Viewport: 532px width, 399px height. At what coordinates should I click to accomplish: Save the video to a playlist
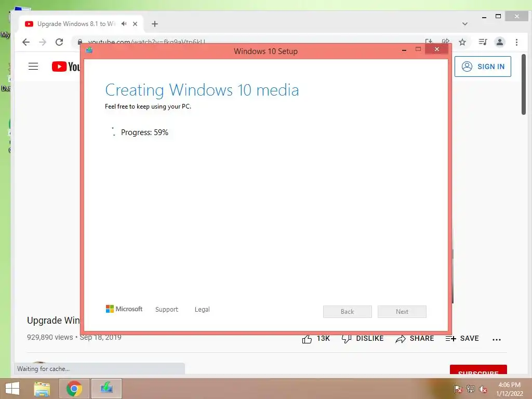coord(462,339)
